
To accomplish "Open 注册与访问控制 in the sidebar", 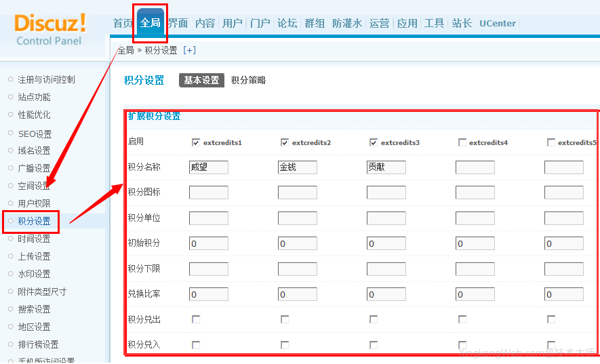I will [x=46, y=79].
